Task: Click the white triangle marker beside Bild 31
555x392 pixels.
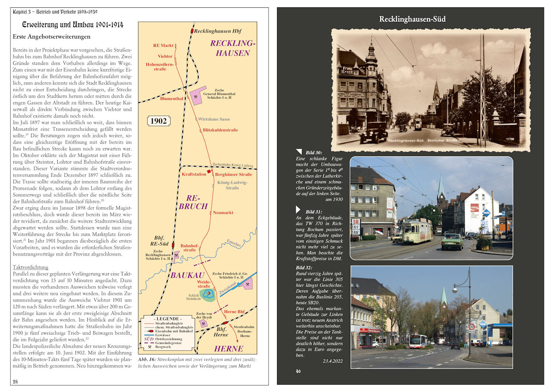Action: [x=298, y=210]
